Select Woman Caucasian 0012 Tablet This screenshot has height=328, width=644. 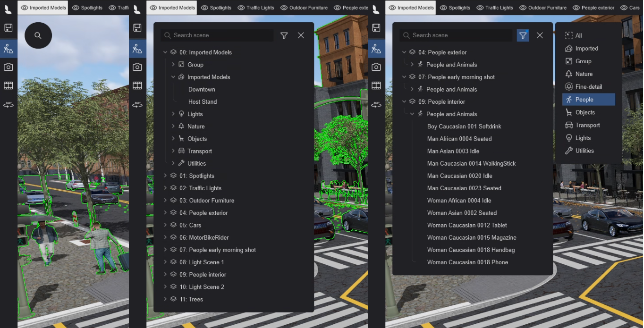tap(466, 225)
